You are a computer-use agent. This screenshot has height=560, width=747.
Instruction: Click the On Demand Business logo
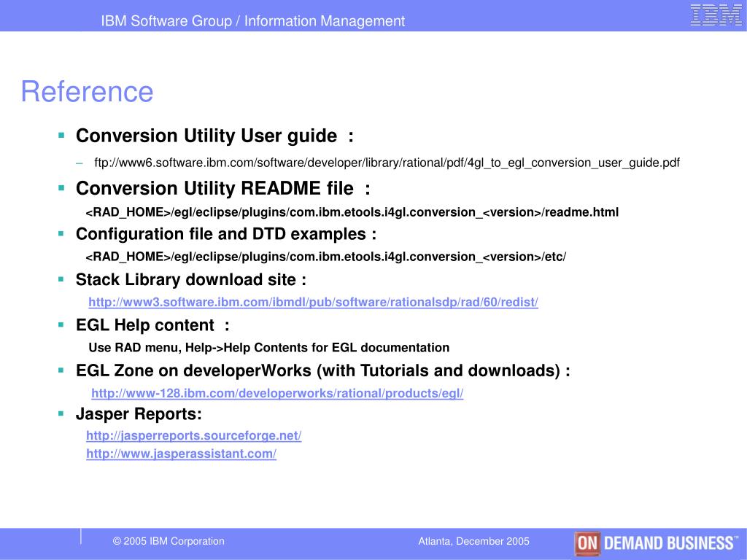point(656,543)
